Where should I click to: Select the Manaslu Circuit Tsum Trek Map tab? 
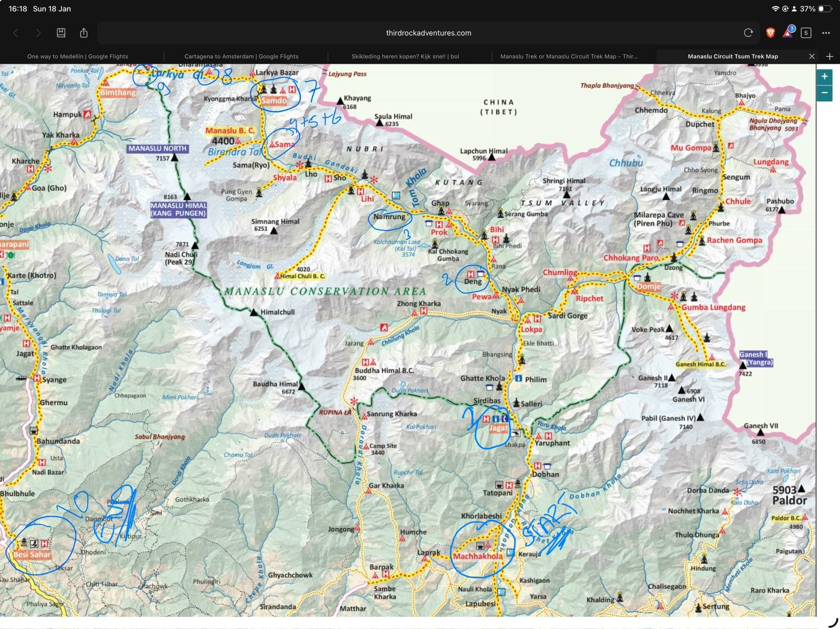(x=733, y=56)
